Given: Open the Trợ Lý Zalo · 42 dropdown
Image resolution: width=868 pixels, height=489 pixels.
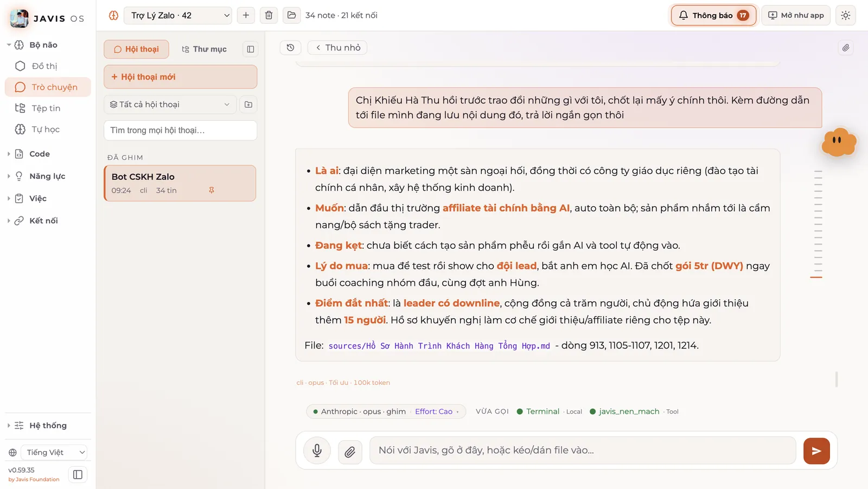Looking at the screenshot, I should (178, 15).
